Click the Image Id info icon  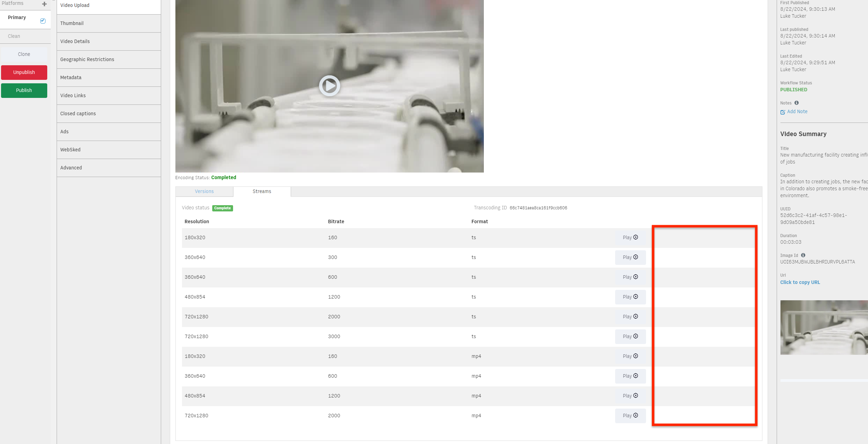(803, 255)
